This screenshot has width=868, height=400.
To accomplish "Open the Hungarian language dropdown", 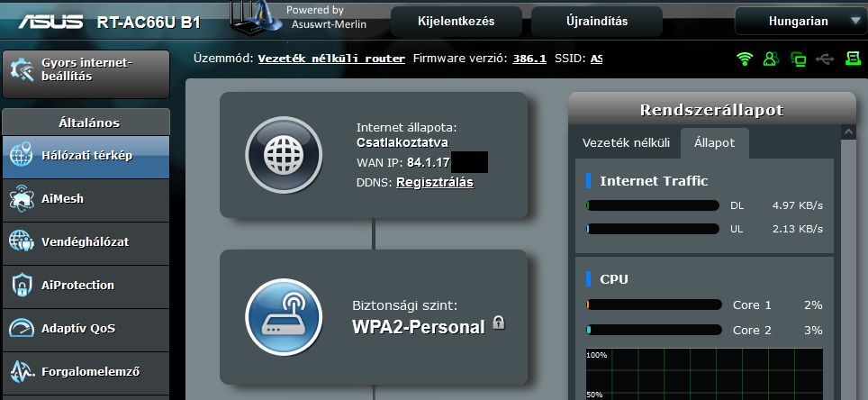I will pos(801,22).
